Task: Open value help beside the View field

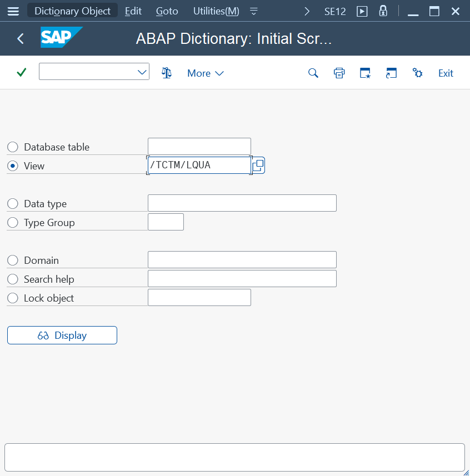Action: click(258, 166)
